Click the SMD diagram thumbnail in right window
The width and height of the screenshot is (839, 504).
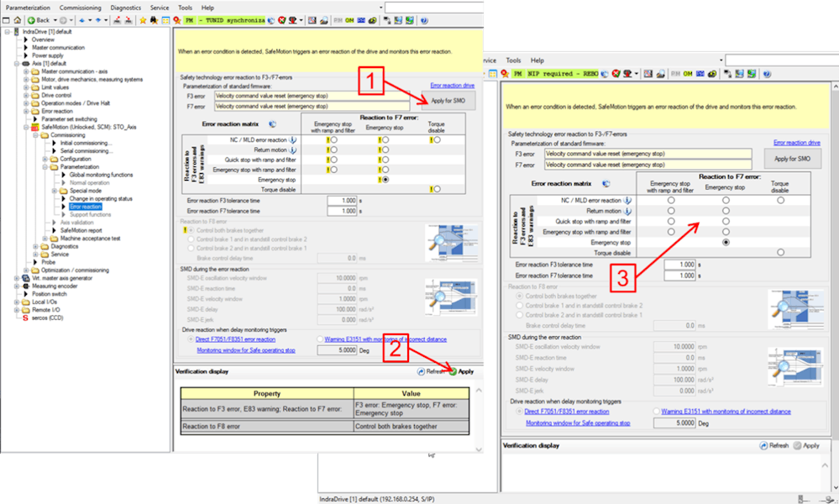[x=794, y=366]
